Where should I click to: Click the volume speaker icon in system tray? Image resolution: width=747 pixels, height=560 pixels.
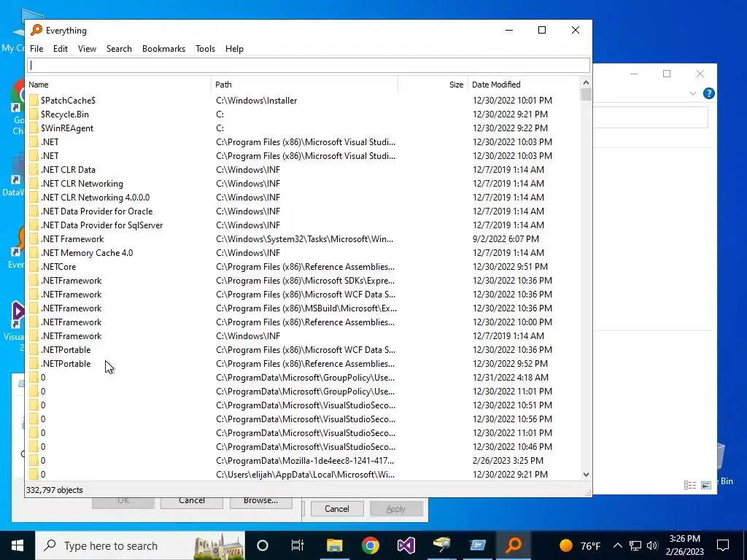[652, 545]
